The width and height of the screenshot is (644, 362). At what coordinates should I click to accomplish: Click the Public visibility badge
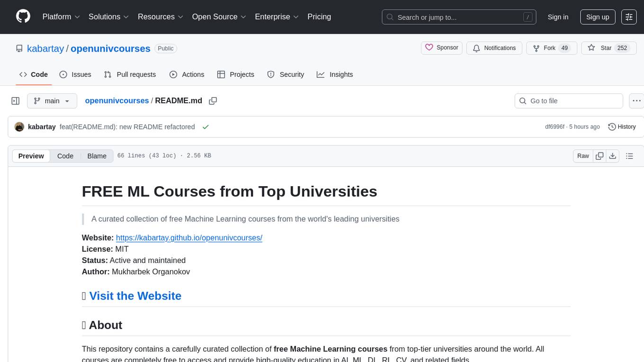[166, 48]
